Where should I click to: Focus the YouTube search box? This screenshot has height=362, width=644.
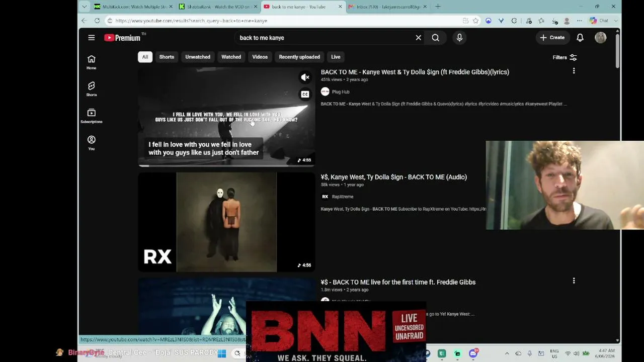click(325, 38)
